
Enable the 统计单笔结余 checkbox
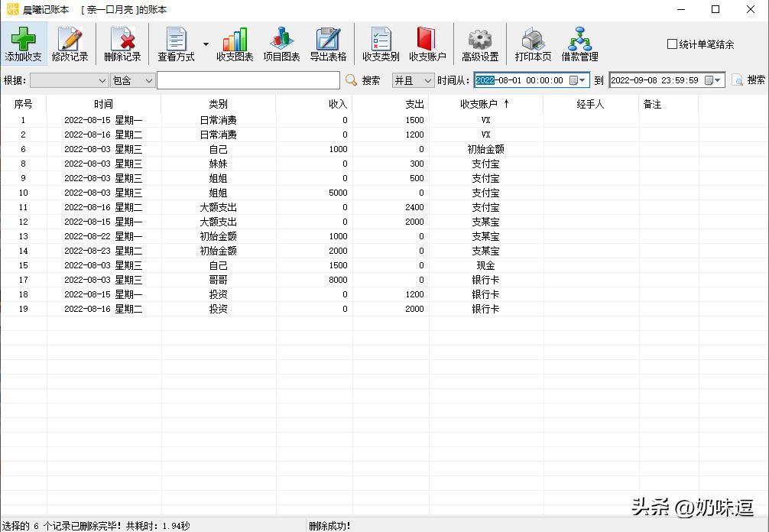point(673,44)
